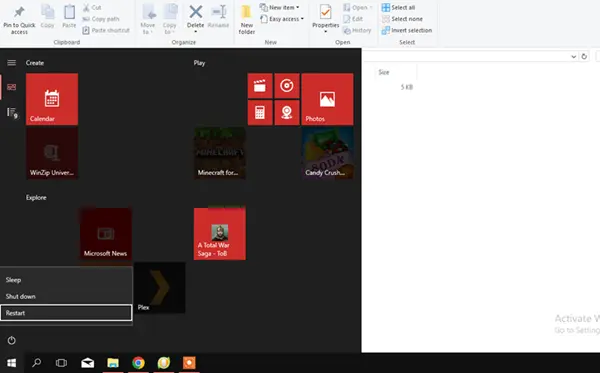Click Select none in ribbon
This screenshot has width=600, height=373.
[x=402, y=19]
